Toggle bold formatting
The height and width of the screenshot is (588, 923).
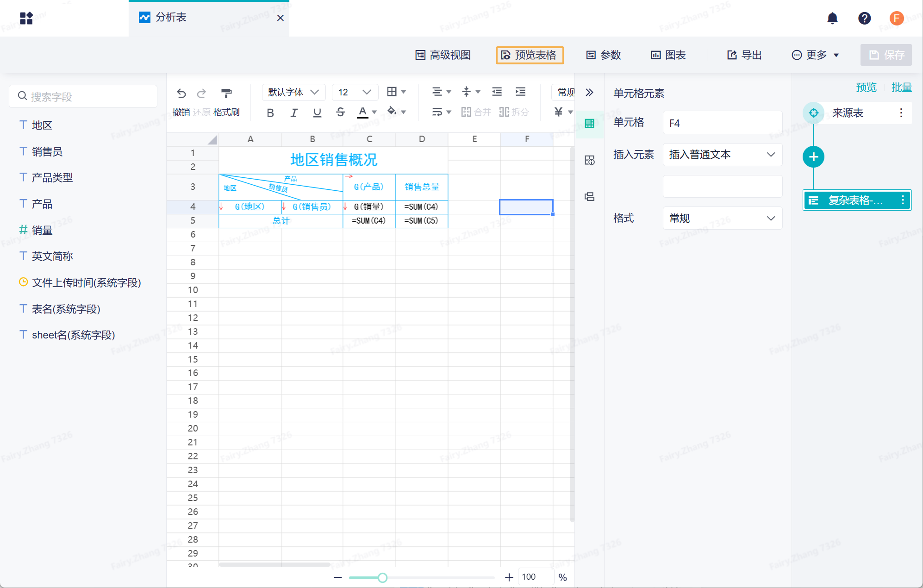(270, 113)
